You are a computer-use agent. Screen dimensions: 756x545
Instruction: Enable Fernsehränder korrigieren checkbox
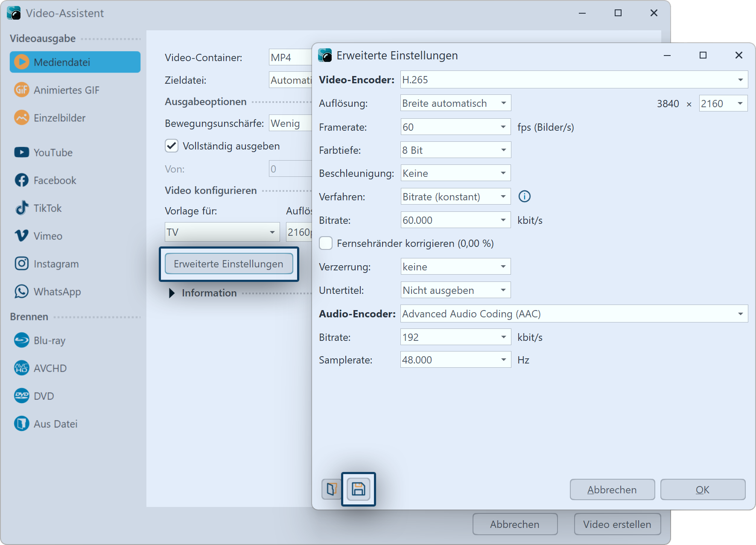coord(326,243)
